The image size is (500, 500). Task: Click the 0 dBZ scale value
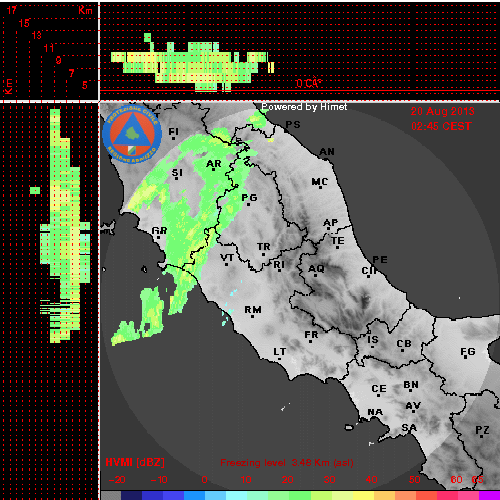coord(204,480)
